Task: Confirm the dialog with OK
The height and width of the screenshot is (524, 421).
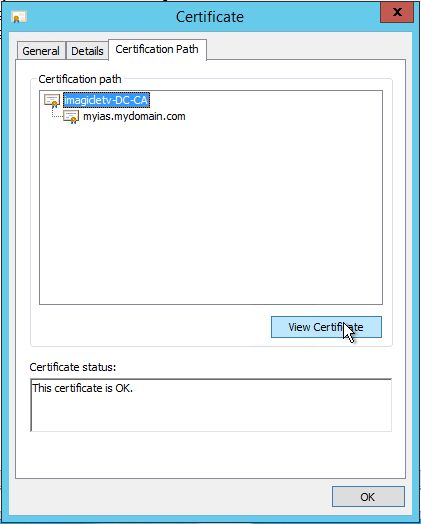Action: pyautogui.click(x=368, y=497)
